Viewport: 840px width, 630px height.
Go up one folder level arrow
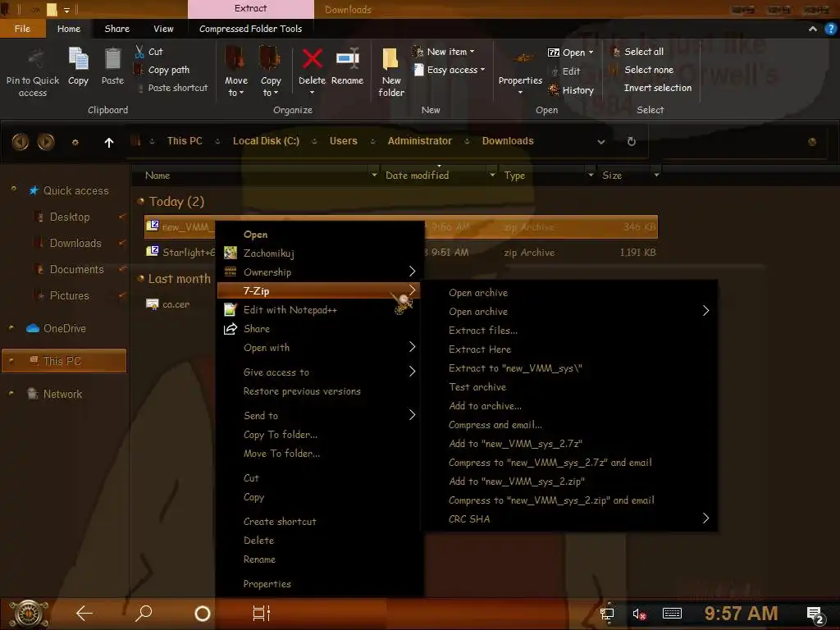point(109,142)
